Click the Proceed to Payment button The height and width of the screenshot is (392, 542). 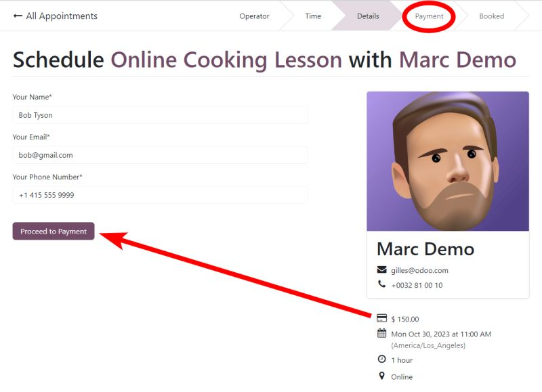54,231
